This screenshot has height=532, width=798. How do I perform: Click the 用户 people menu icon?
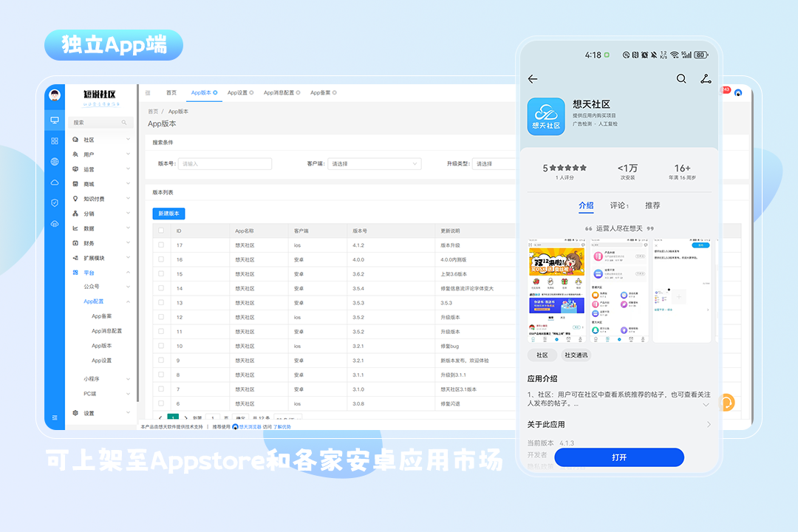(x=75, y=154)
